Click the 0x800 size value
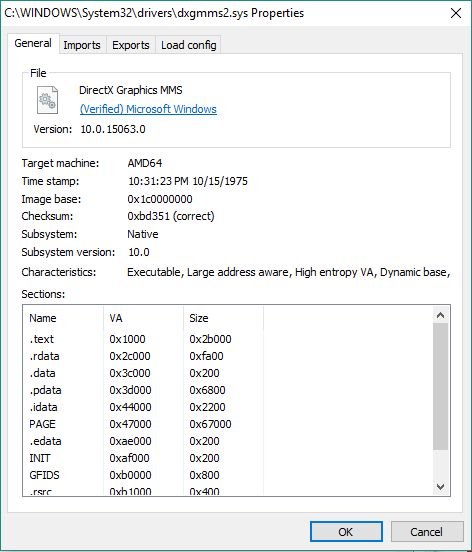Viewport: 472px width, 552px height. (204, 475)
